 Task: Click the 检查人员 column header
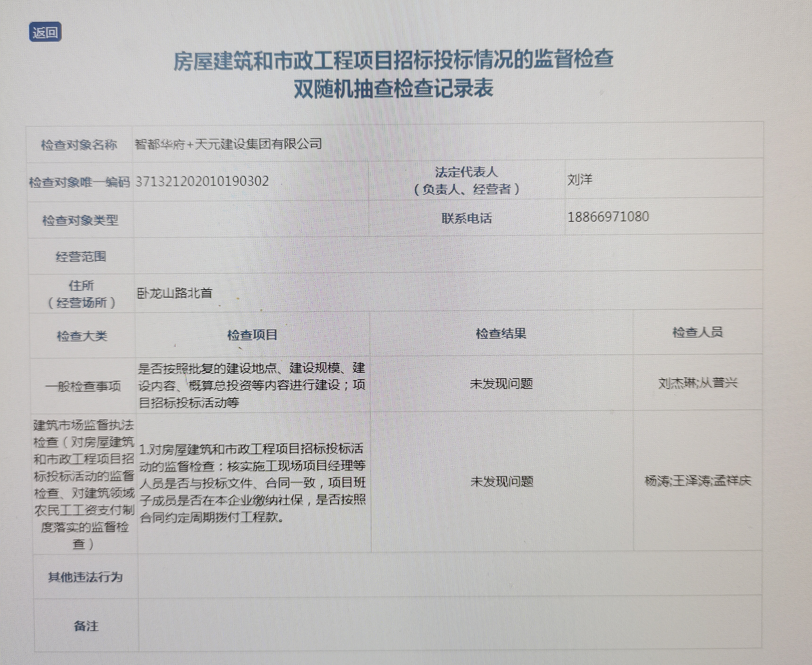[697, 332]
